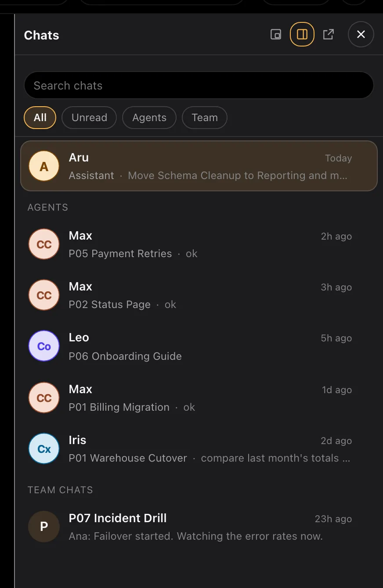
Task: Click the CC avatar beside P05 Payment Retries
Action: click(x=44, y=244)
